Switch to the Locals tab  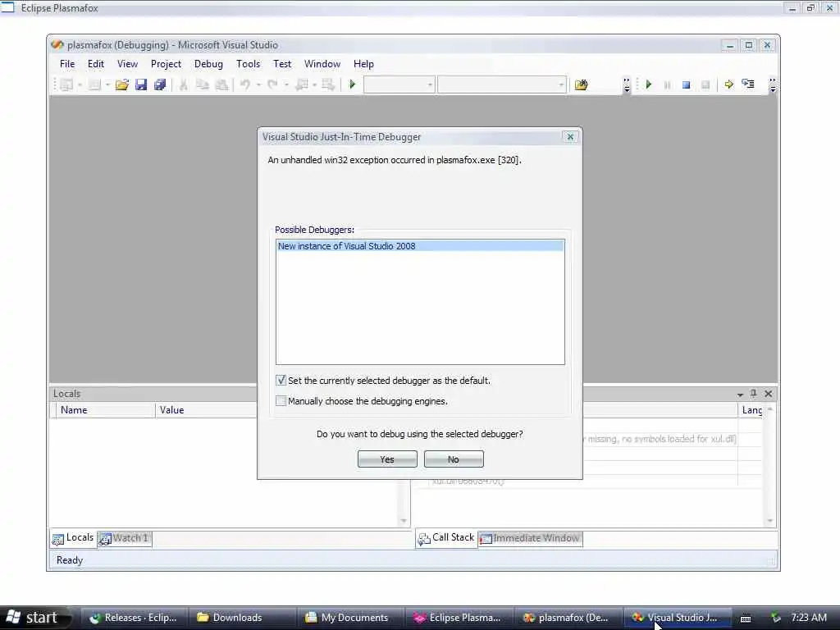click(x=73, y=538)
